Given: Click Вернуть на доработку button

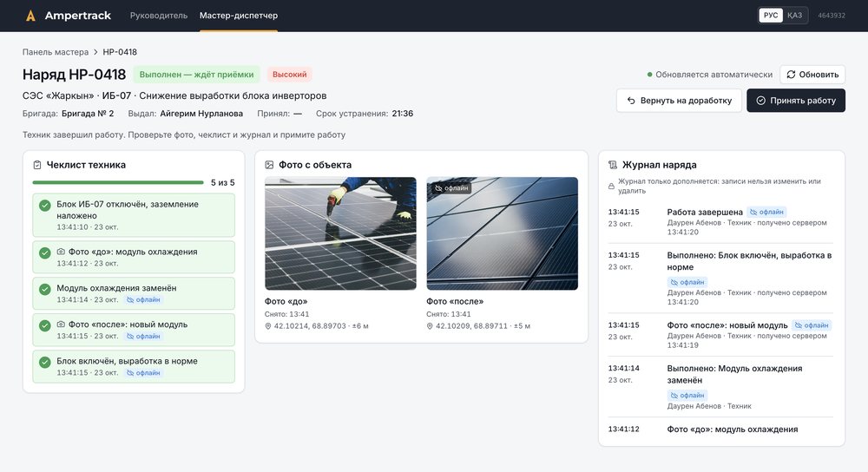Looking at the screenshot, I should [680, 100].
